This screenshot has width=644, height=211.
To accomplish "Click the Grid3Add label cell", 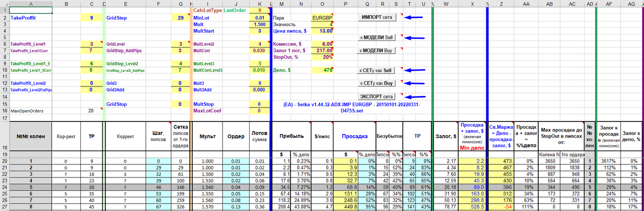I will [125, 90].
